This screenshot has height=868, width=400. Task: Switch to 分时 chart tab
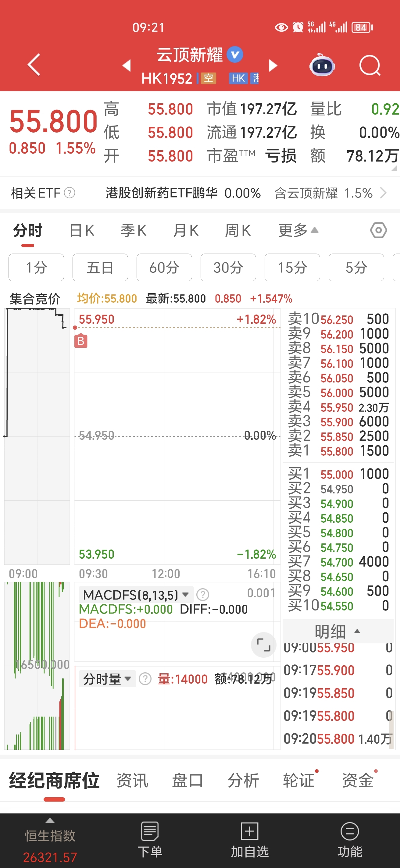(28, 230)
